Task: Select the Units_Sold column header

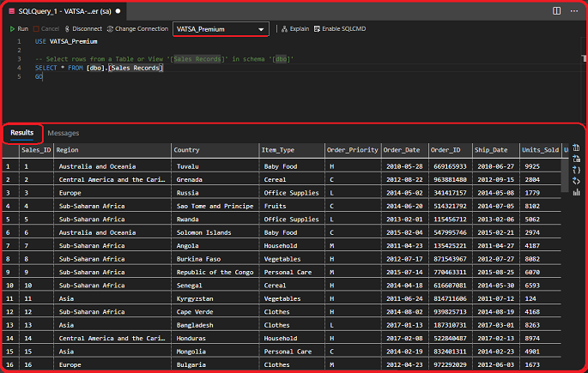Action: tap(541, 150)
